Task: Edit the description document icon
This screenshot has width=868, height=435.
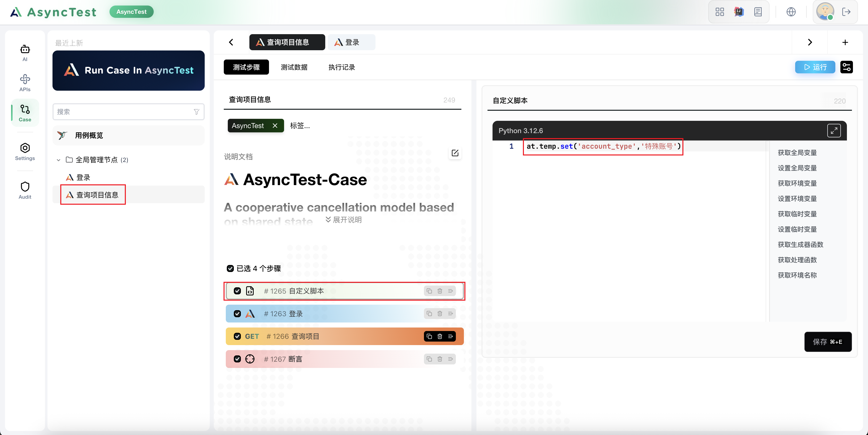Action: [x=455, y=153]
